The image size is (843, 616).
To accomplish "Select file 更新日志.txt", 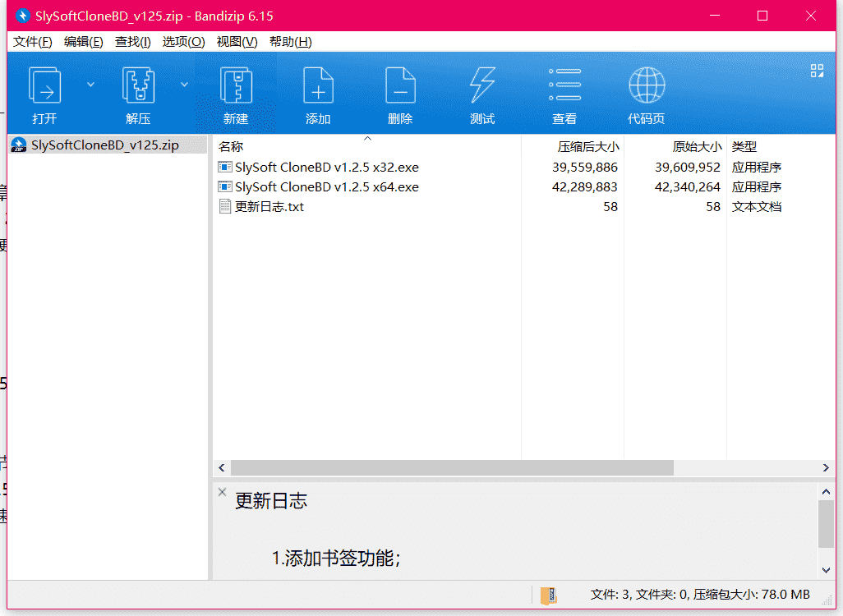I will point(269,207).
